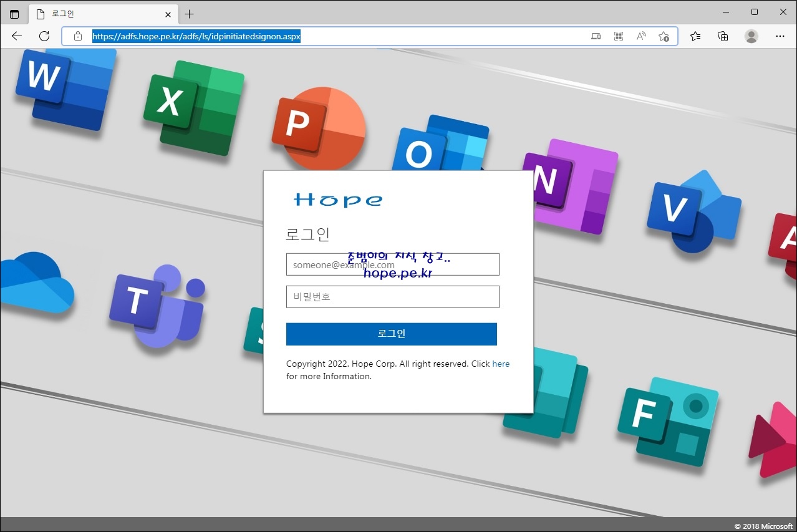Refresh the page
The image size is (797, 532).
(44, 36)
